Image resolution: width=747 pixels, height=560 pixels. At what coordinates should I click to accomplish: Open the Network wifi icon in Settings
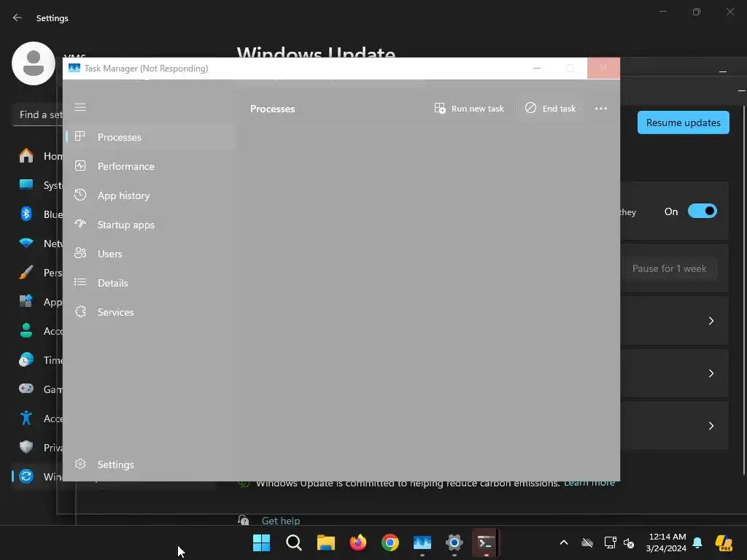26,244
